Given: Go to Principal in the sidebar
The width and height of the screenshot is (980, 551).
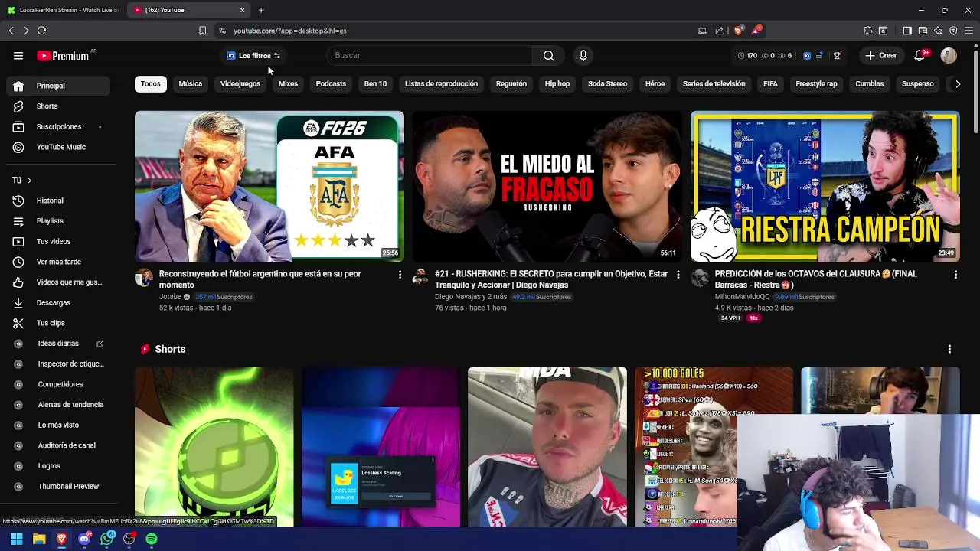Looking at the screenshot, I should [58, 86].
